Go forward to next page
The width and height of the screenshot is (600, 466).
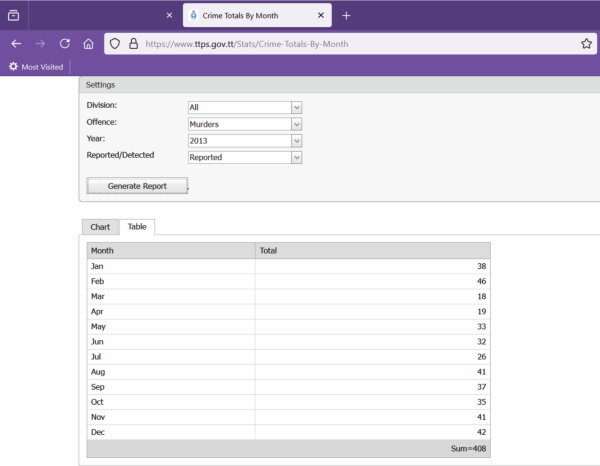pyautogui.click(x=40, y=44)
